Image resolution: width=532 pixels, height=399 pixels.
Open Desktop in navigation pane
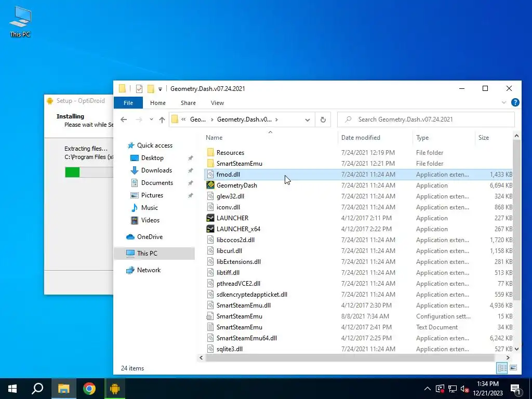[x=152, y=158]
